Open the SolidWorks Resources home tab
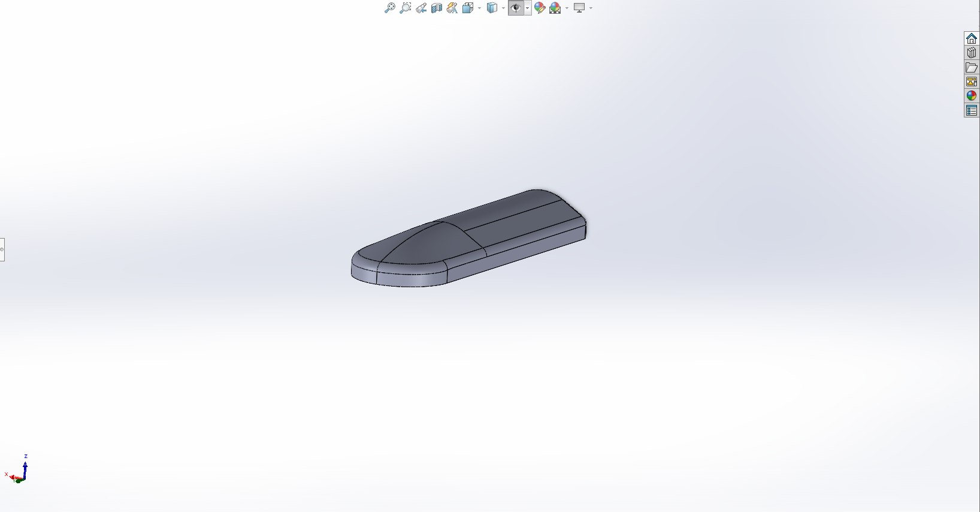980x512 pixels. (x=972, y=38)
